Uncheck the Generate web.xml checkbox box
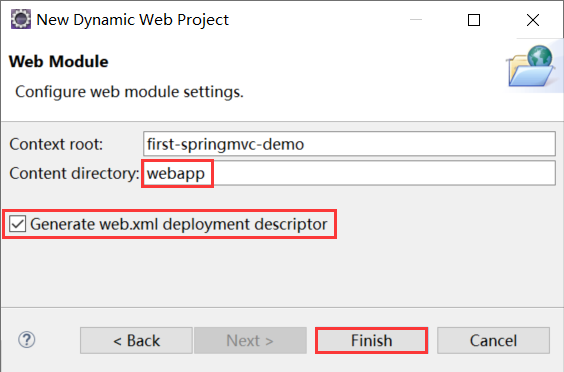This screenshot has height=372, width=564. coord(17,224)
